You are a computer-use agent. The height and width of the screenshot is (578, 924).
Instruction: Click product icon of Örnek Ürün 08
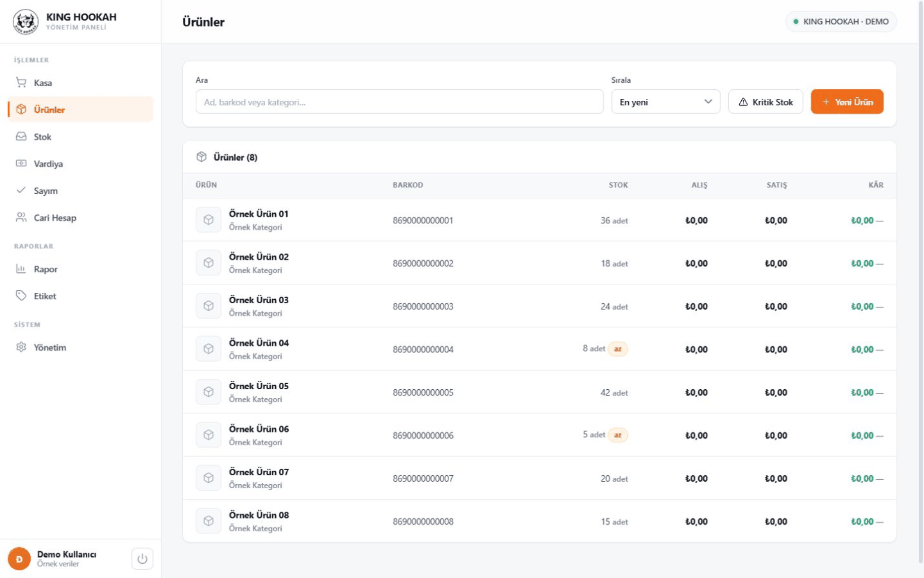pos(209,521)
